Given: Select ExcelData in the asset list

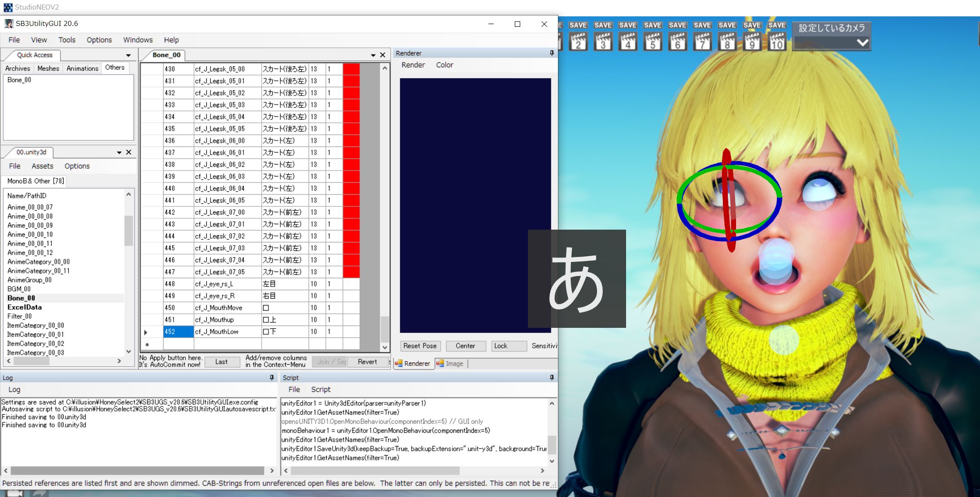Looking at the screenshot, I should pos(25,307).
